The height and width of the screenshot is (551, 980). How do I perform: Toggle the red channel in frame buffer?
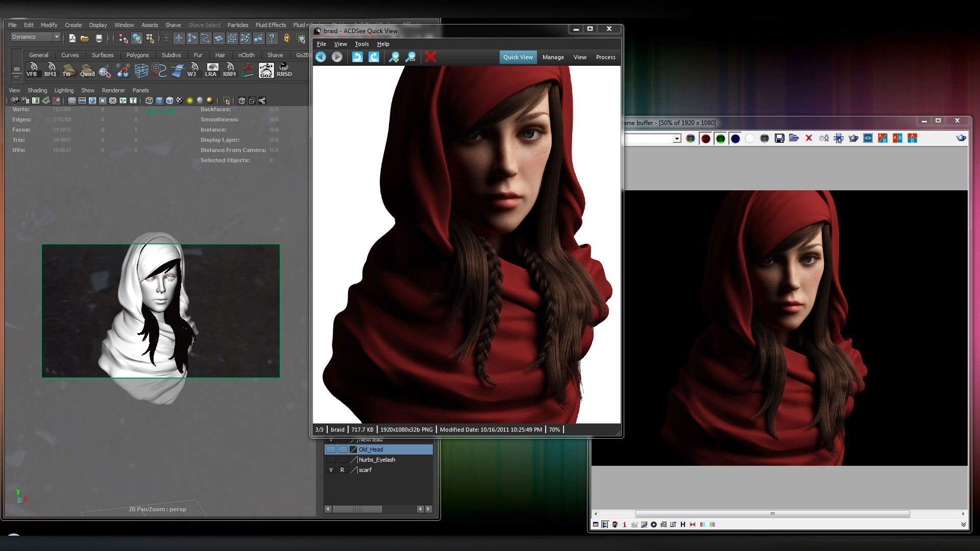pyautogui.click(x=706, y=139)
